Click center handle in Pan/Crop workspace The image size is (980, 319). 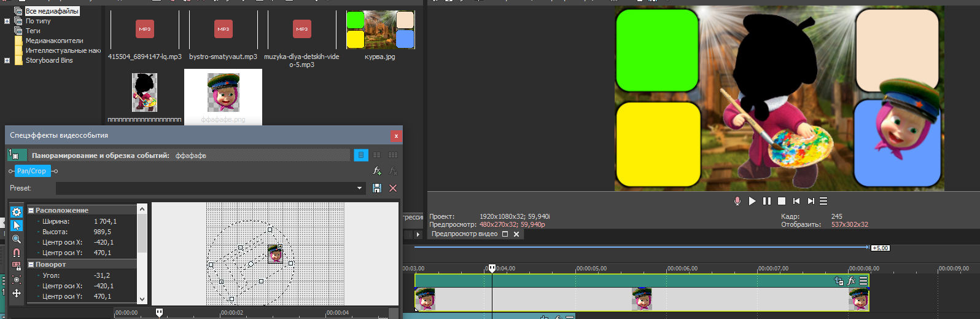click(251, 264)
